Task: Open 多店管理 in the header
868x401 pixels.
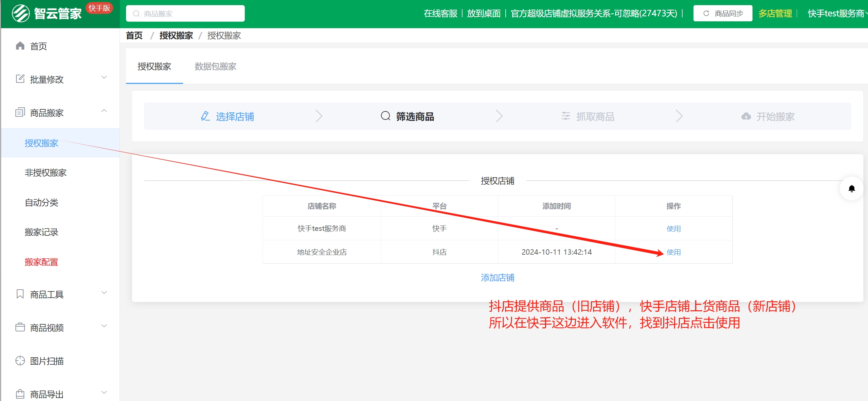Action: [x=775, y=14]
